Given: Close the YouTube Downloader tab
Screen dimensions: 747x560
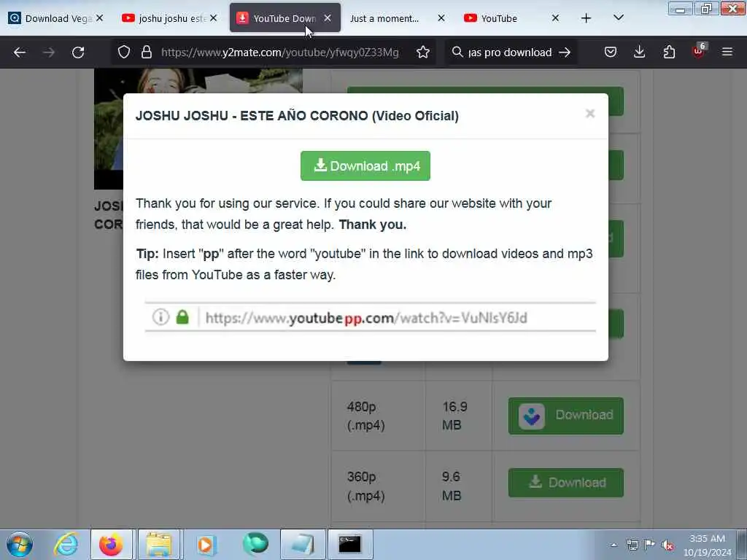Looking at the screenshot, I should [x=328, y=18].
